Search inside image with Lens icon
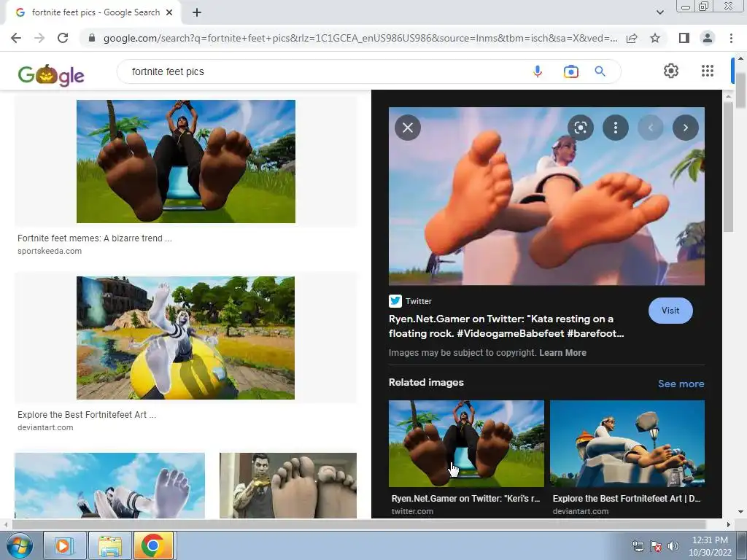Image resolution: width=747 pixels, height=560 pixels. tap(580, 128)
